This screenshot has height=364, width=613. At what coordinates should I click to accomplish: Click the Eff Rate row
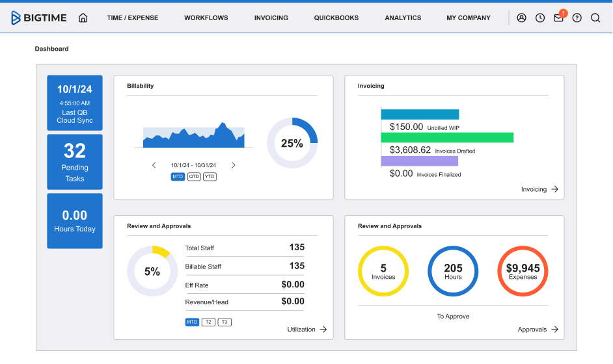click(245, 285)
